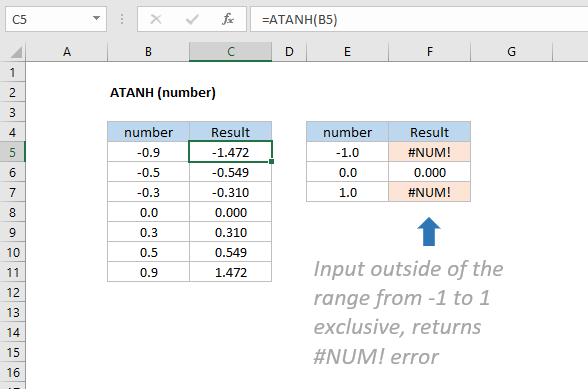
Task: Select the #NUM! cell in row 5
Action: [x=430, y=152]
